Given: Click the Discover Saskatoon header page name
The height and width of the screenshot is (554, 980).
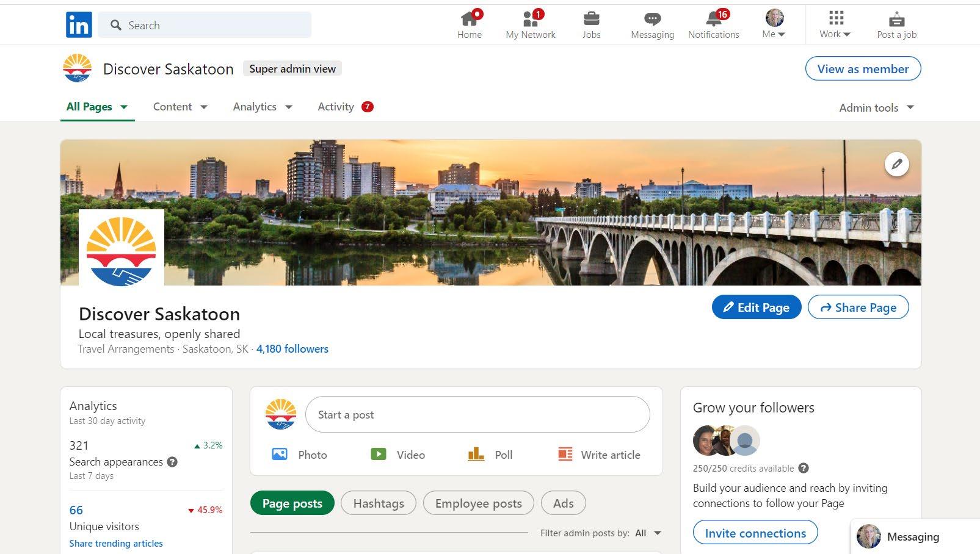Looking at the screenshot, I should (x=169, y=69).
